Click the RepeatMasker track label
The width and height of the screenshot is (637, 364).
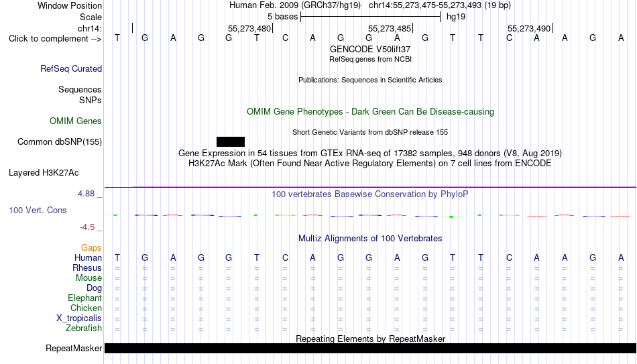(74, 348)
